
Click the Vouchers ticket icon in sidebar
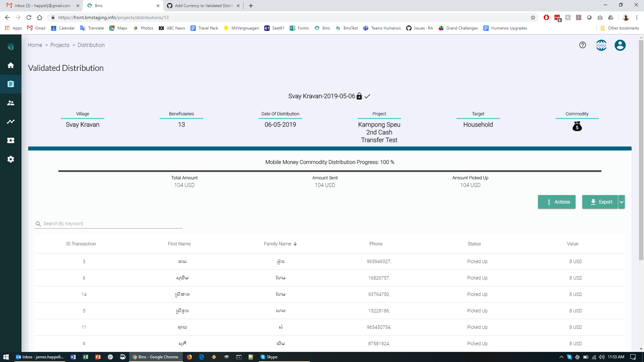click(x=11, y=140)
